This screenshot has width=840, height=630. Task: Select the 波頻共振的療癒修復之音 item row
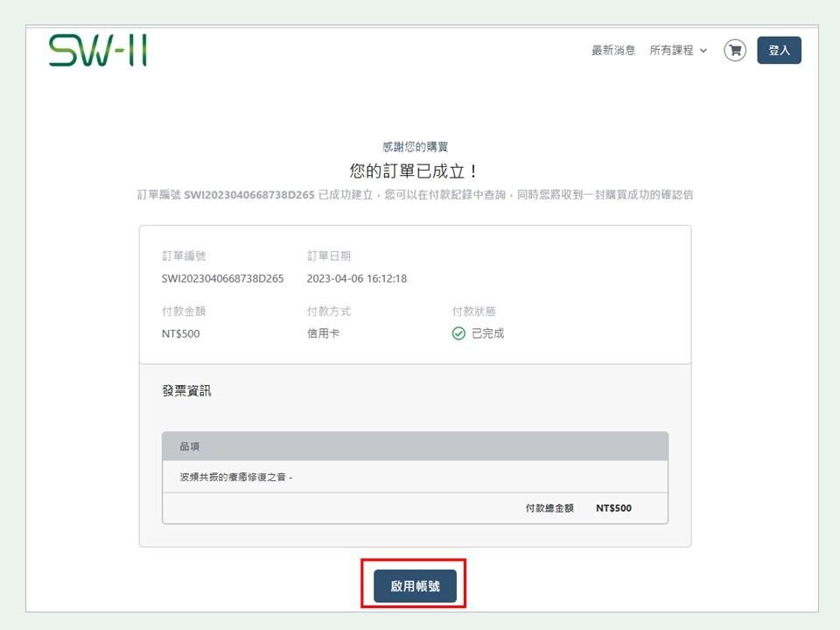[x=236, y=477]
